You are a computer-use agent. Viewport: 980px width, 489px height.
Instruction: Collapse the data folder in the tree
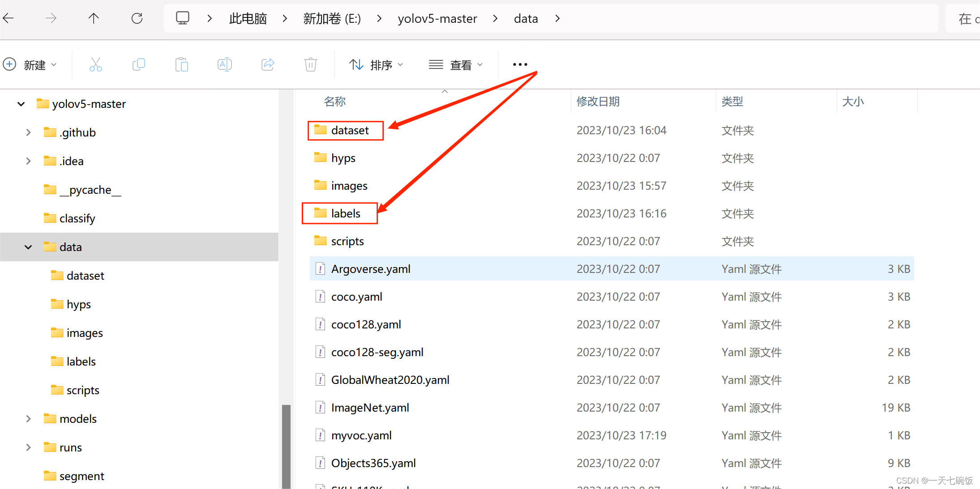pyautogui.click(x=28, y=247)
